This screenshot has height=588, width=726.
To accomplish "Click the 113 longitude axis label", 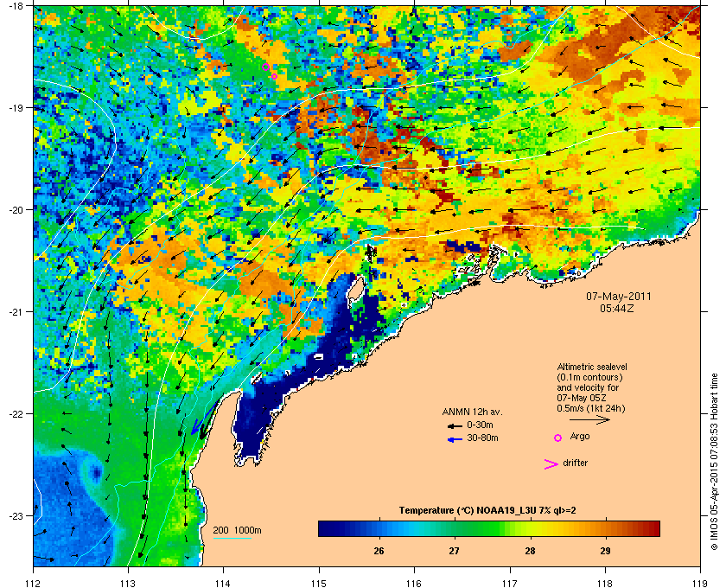I will [128, 584].
